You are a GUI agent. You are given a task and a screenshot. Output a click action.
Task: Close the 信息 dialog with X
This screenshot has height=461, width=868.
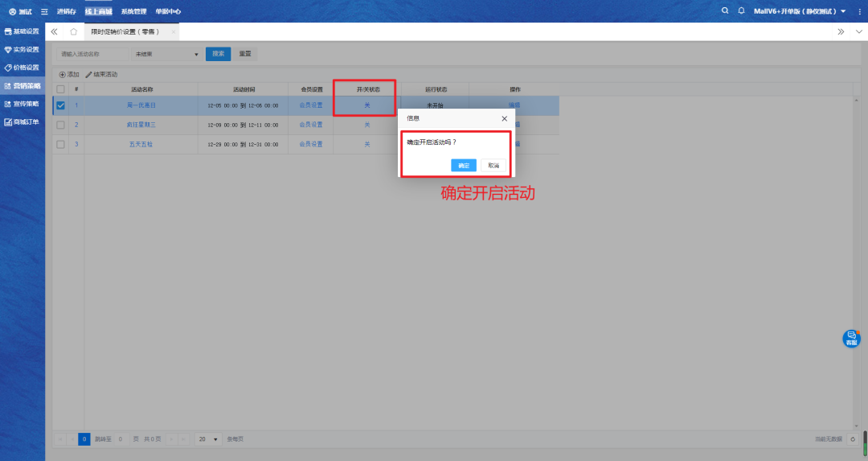click(505, 118)
